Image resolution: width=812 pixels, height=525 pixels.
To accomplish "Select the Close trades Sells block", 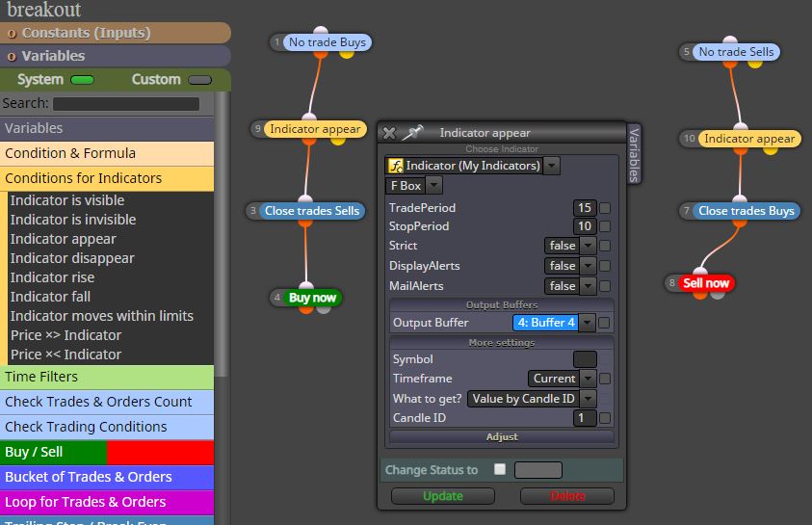I will pyautogui.click(x=312, y=211).
